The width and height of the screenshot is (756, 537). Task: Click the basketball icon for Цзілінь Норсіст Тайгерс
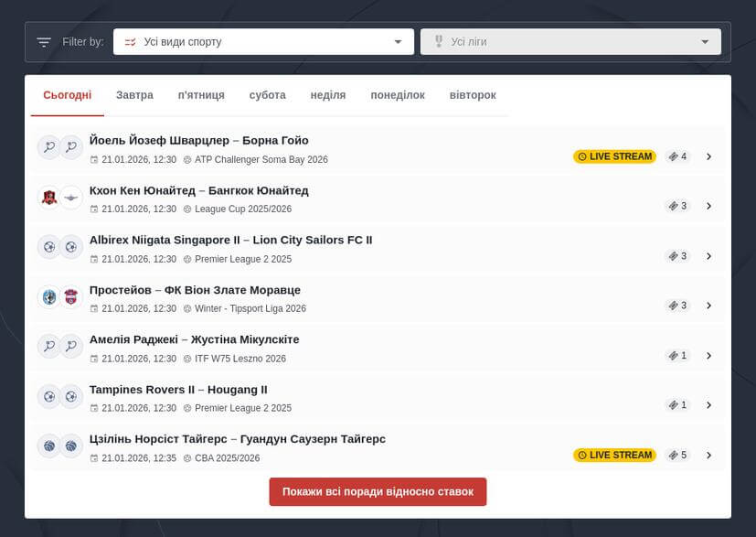(48, 446)
